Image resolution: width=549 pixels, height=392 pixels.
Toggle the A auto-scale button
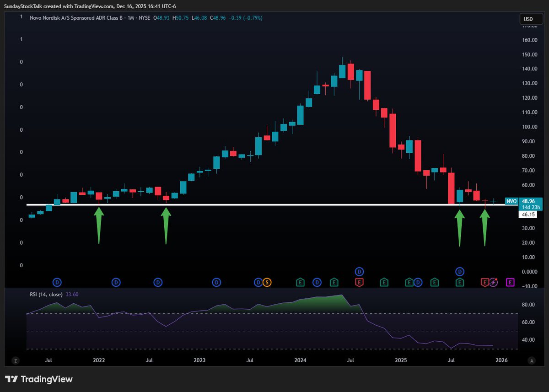pos(532,360)
